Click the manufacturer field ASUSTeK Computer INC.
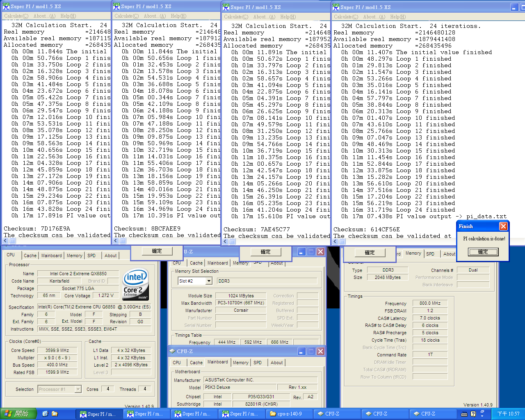The height and width of the screenshot is (420, 525). pos(260,380)
